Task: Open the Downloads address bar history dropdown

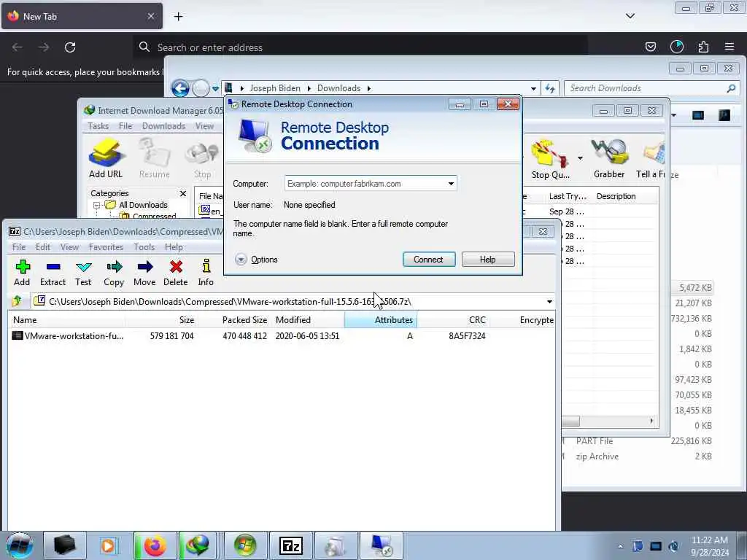Action: point(533,88)
